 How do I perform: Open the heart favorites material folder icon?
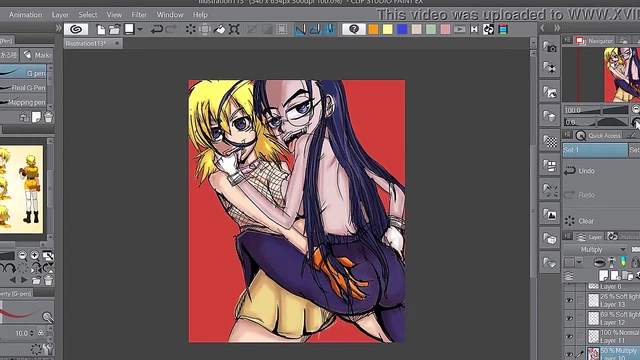549,263
